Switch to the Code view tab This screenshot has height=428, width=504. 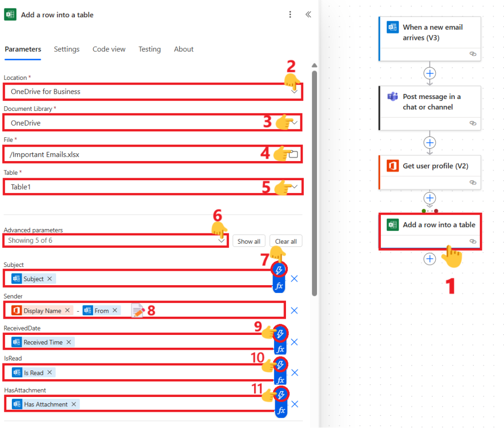[109, 49]
